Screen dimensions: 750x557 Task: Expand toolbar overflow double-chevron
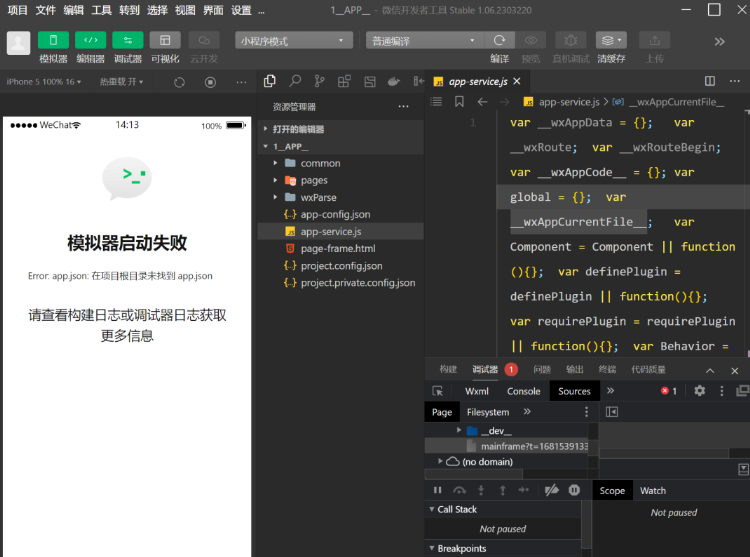(719, 42)
